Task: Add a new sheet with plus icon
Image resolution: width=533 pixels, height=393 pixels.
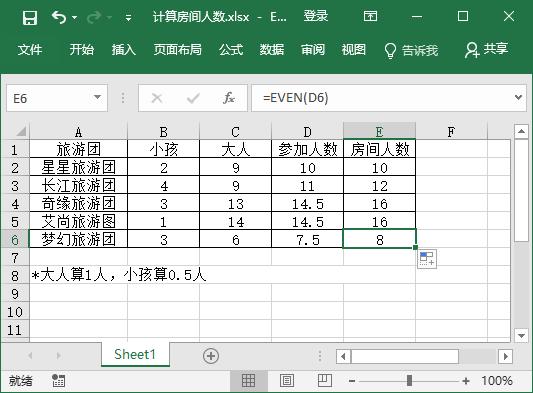Action: (x=211, y=356)
